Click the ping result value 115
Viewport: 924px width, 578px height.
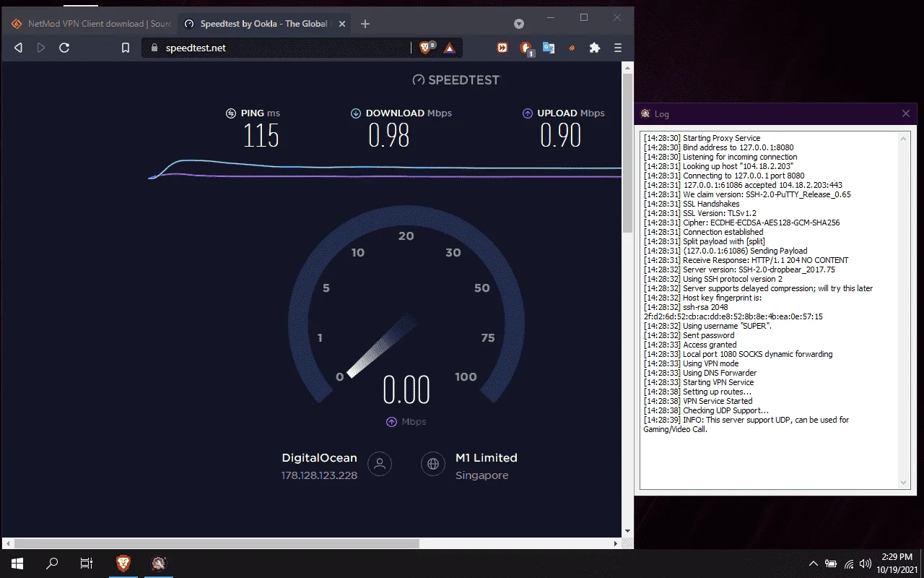261,135
